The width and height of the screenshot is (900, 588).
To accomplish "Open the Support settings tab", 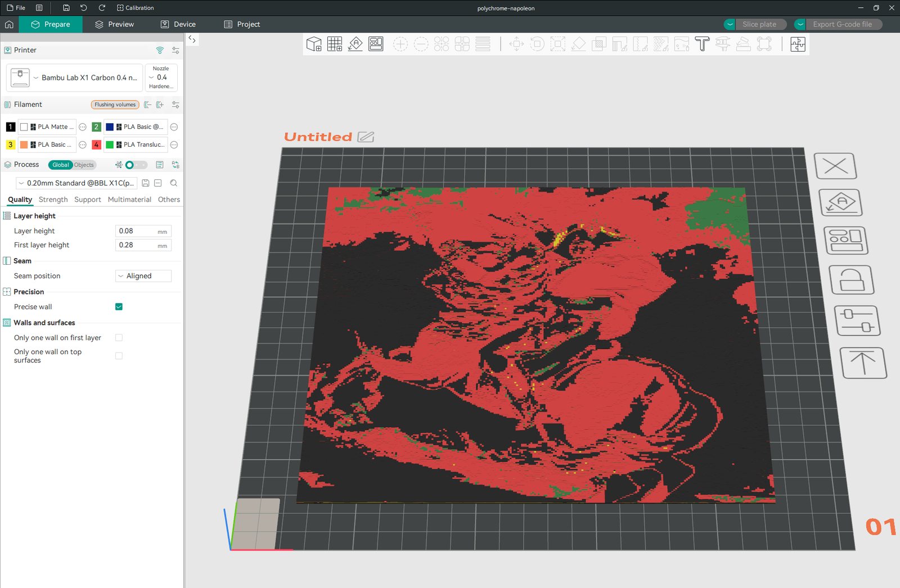I will click(x=88, y=200).
